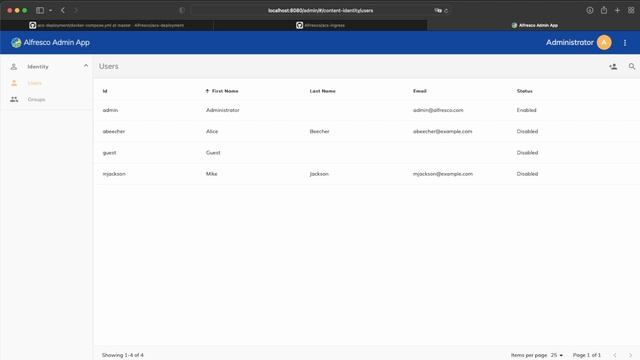Click the last name Beecher cell
Viewport: 640px width, 360px height.
pos(320,131)
